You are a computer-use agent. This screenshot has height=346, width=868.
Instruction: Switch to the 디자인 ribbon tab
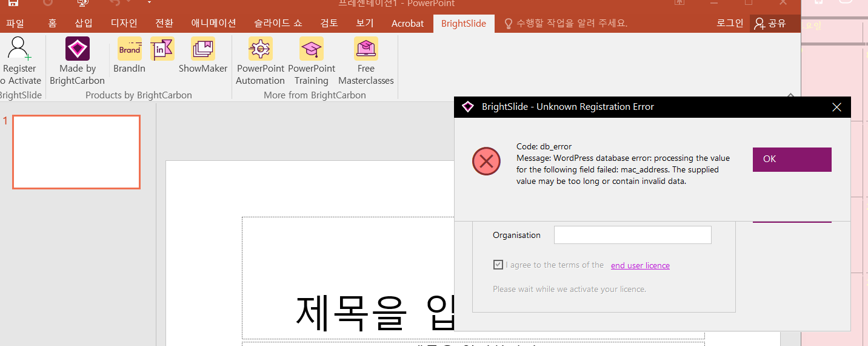[124, 24]
